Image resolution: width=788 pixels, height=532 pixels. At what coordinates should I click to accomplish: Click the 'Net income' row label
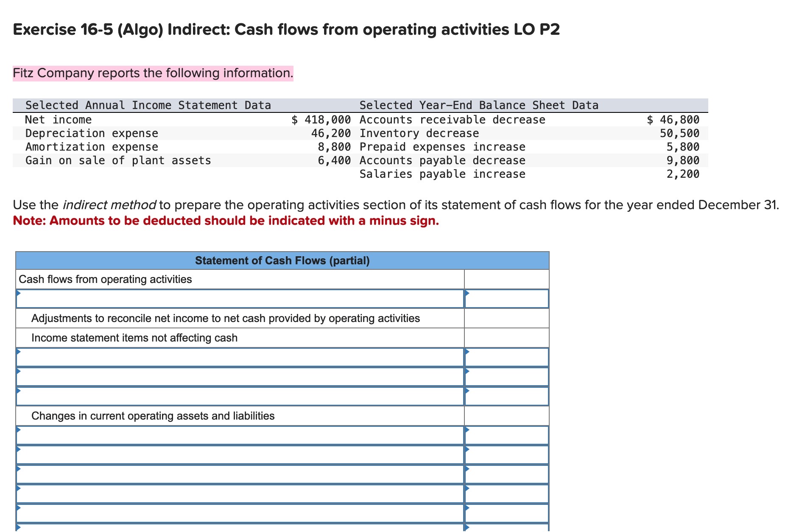pyautogui.click(x=59, y=120)
